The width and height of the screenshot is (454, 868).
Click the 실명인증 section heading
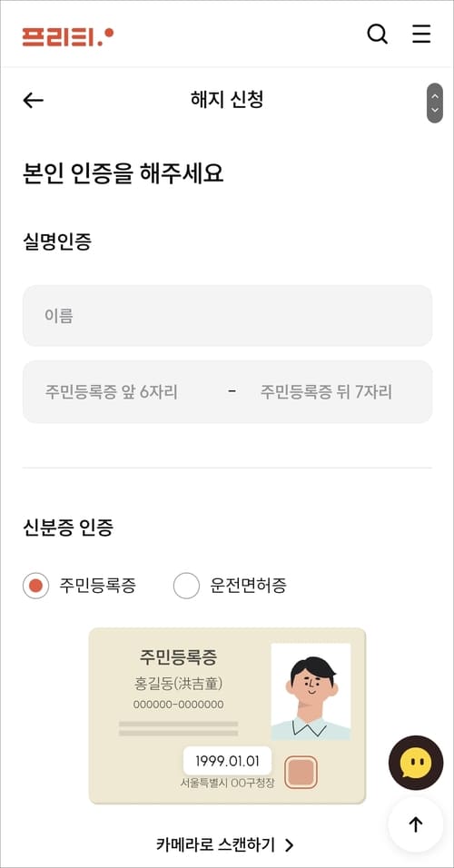pyautogui.click(x=57, y=242)
